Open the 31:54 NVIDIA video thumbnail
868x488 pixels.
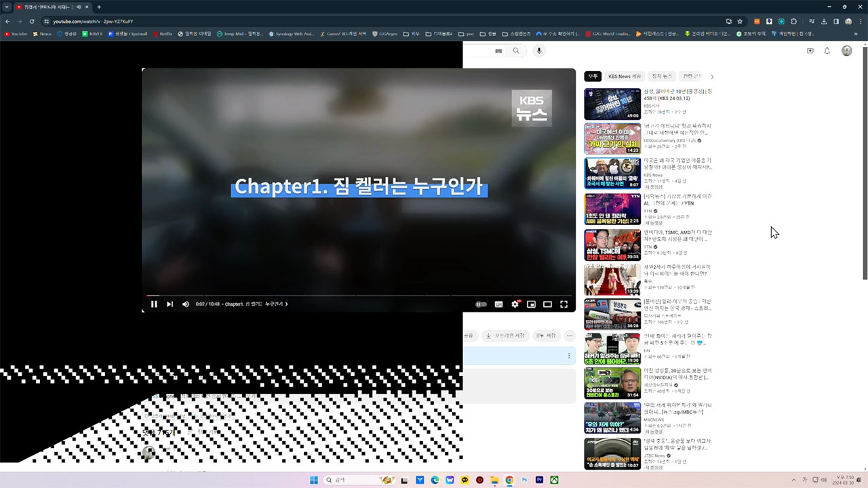click(x=612, y=384)
